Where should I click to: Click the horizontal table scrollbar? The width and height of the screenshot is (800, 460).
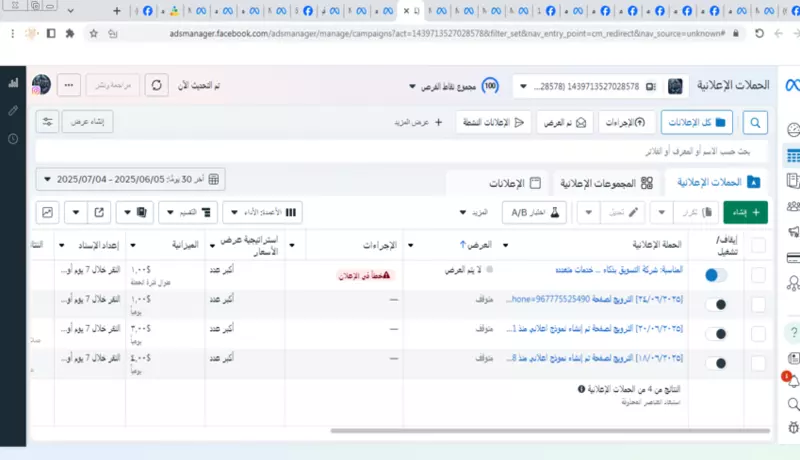click(x=550, y=431)
